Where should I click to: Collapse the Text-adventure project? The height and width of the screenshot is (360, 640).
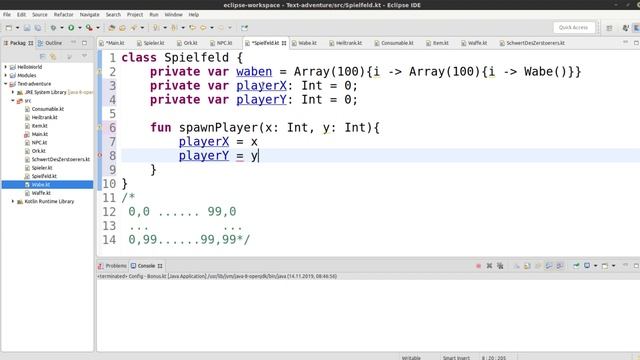pyautogui.click(x=6, y=84)
